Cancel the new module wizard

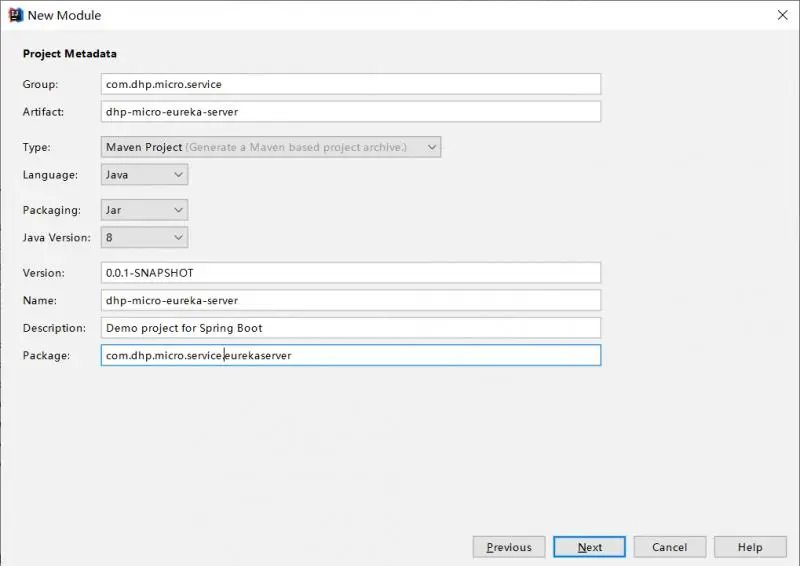669,547
